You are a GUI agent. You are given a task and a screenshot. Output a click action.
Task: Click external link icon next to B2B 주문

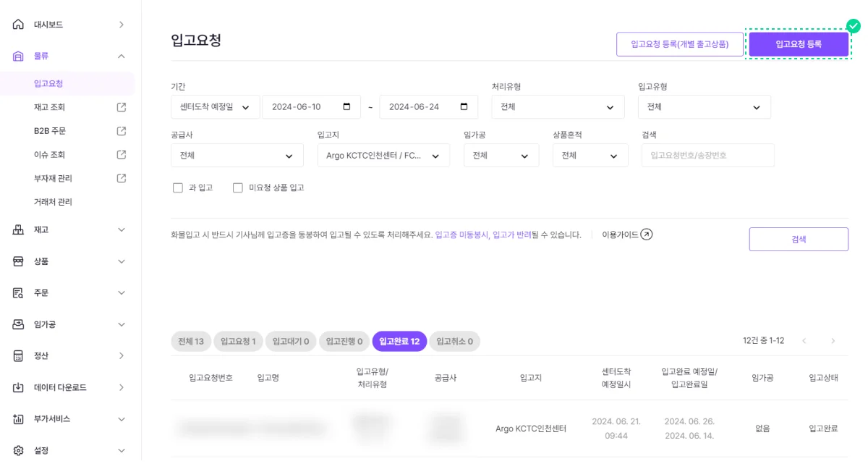point(122,131)
